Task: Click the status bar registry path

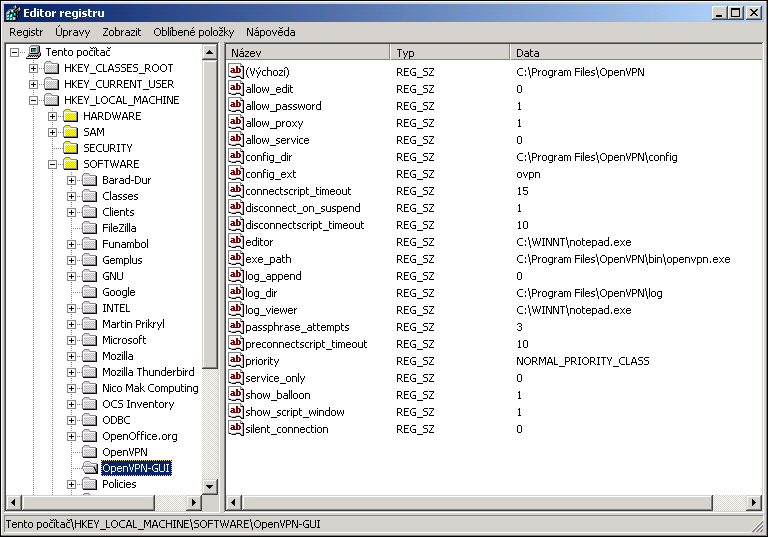Action: tap(163, 524)
